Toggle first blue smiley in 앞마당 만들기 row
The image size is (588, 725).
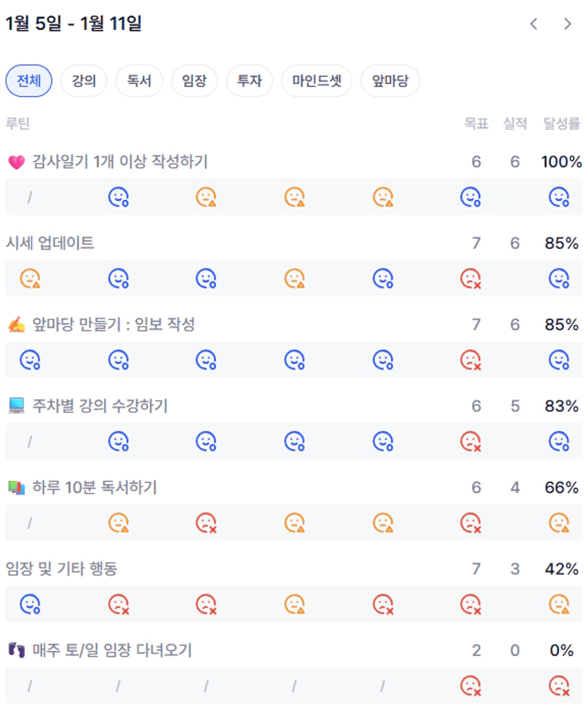point(30,360)
